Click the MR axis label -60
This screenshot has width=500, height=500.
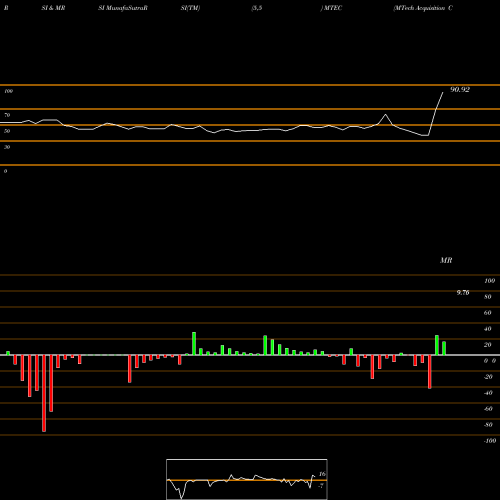tap(488, 409)
